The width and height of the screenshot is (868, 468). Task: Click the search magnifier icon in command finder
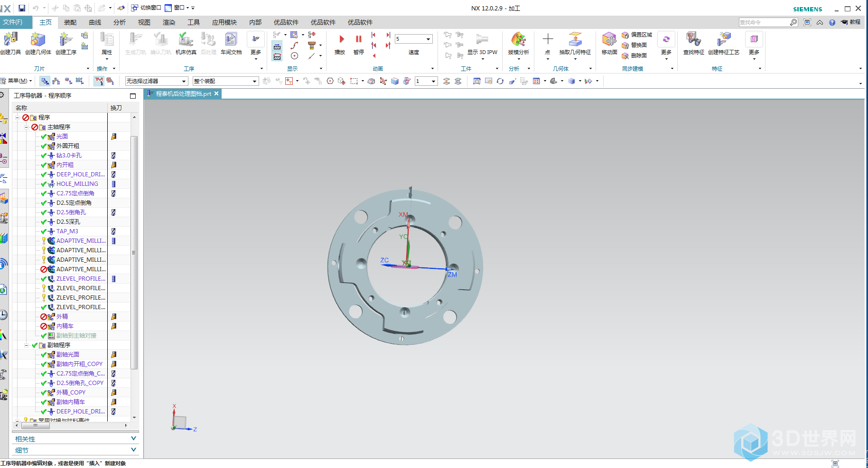click(793, 22)
